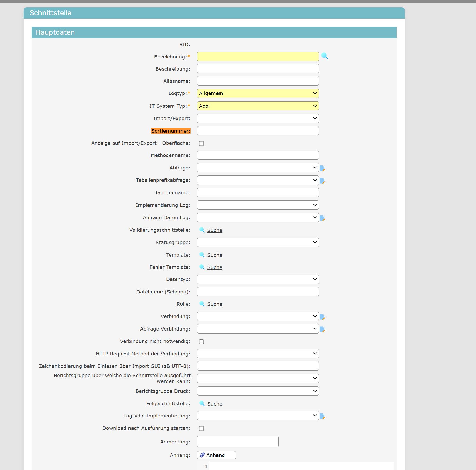Open the edit icon next to Abfrage
Image resolution: width=476 pixels, height=470 pixels.
[x=322, y=168]
